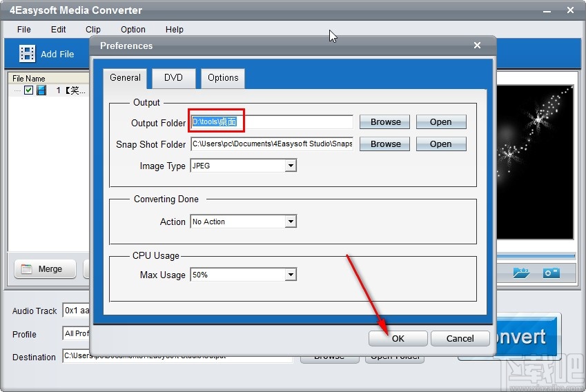Expand the Action No Action dropdown
This screenshot has height=392, width=586.
[291, 222]
